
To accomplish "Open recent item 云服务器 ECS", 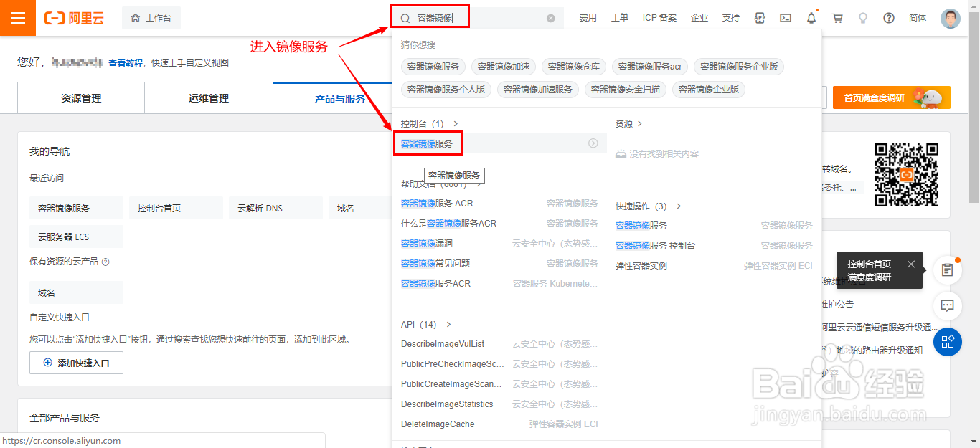I will pos(76,237).
